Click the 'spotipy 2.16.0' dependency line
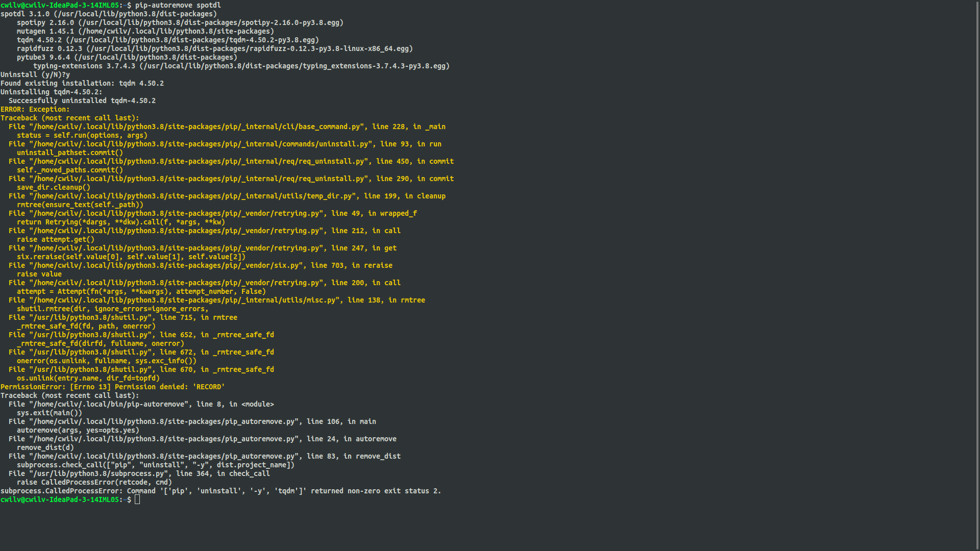Image resolution: width=980 pixels, height=551 pixels. click(180, 22)
